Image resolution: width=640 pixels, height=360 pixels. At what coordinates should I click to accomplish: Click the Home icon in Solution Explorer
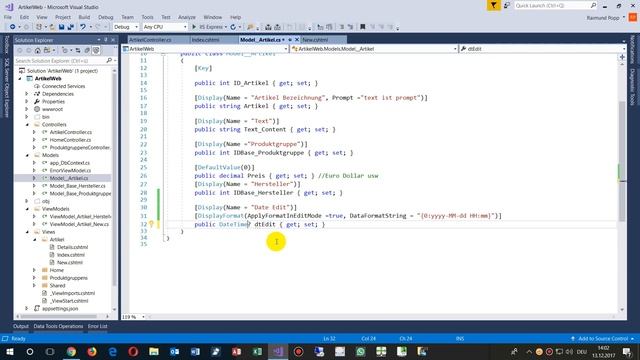(38, 50)
